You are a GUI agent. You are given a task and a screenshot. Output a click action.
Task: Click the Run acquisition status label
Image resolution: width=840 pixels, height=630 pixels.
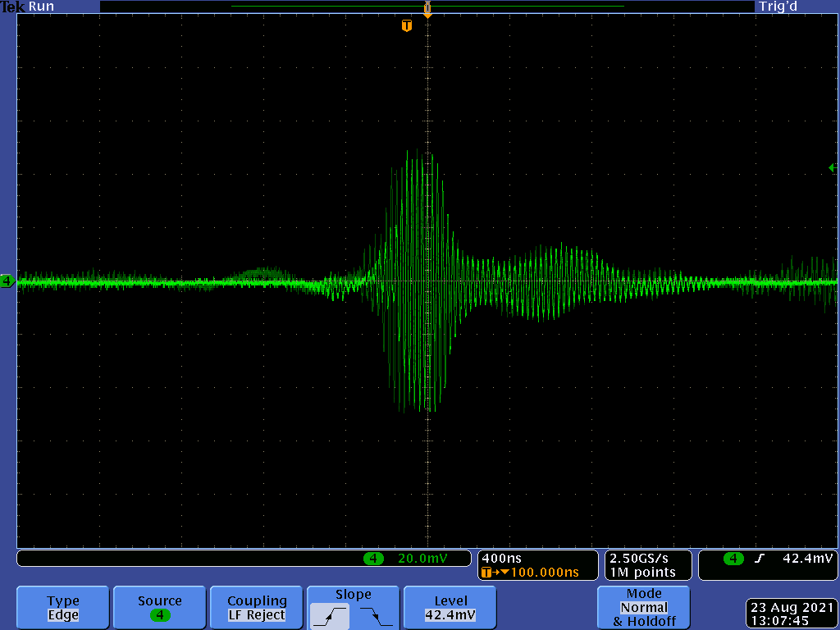42,7
